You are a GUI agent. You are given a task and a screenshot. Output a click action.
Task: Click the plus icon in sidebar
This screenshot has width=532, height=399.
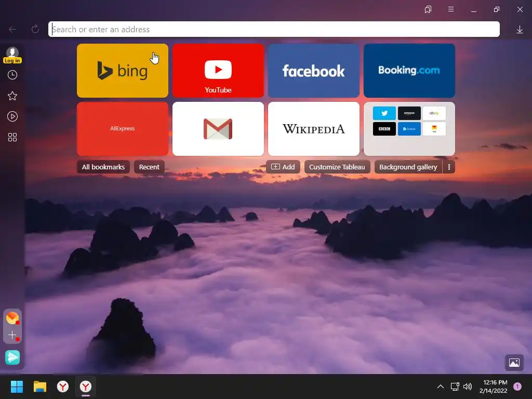[x=12, y=335]
